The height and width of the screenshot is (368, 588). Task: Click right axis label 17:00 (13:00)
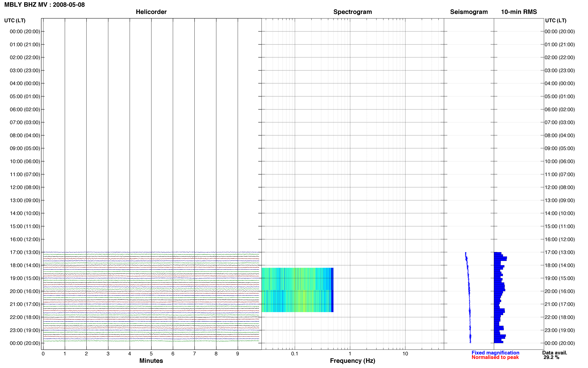560,252
